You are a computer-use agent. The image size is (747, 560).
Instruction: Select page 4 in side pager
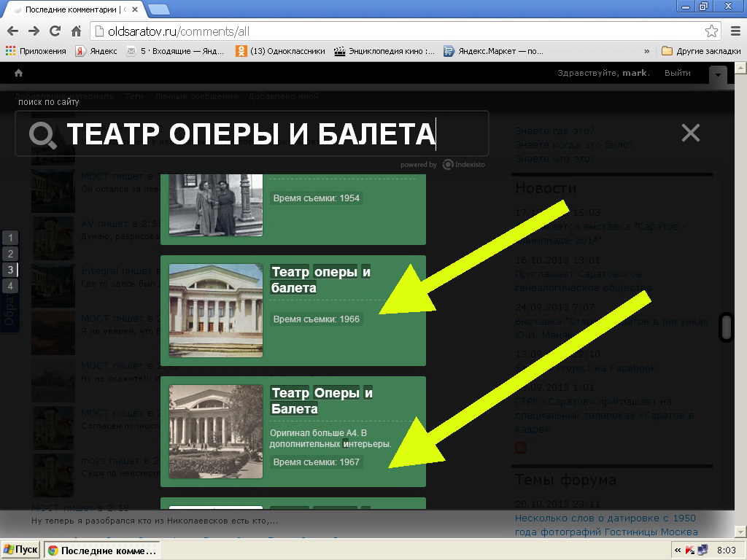pyautogui.click(x=10, y=286)
